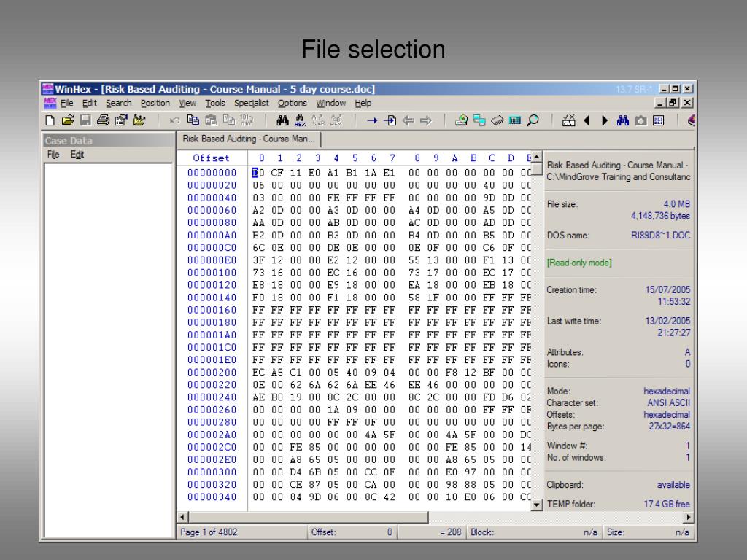The width and height of the screenshot is (747, 560).
Task: Click the horizontal scroll right arrow
Action: pyautogui.click(x=689, y=517)
